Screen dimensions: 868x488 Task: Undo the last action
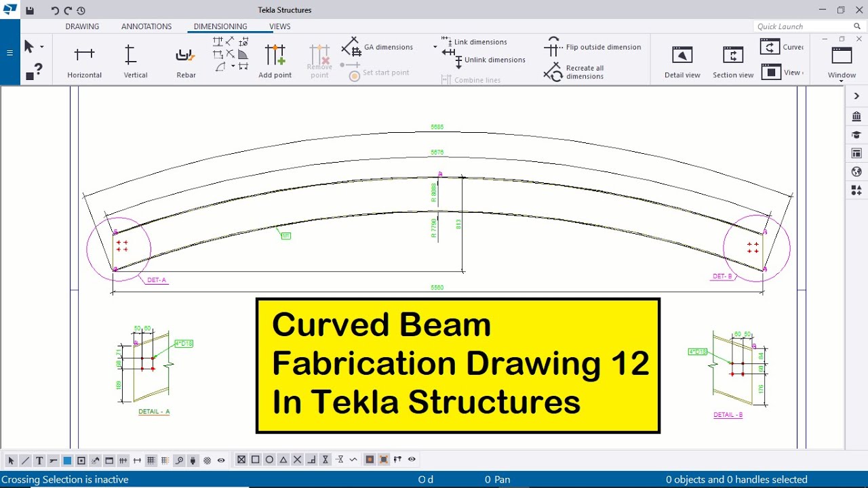[56, 10]
